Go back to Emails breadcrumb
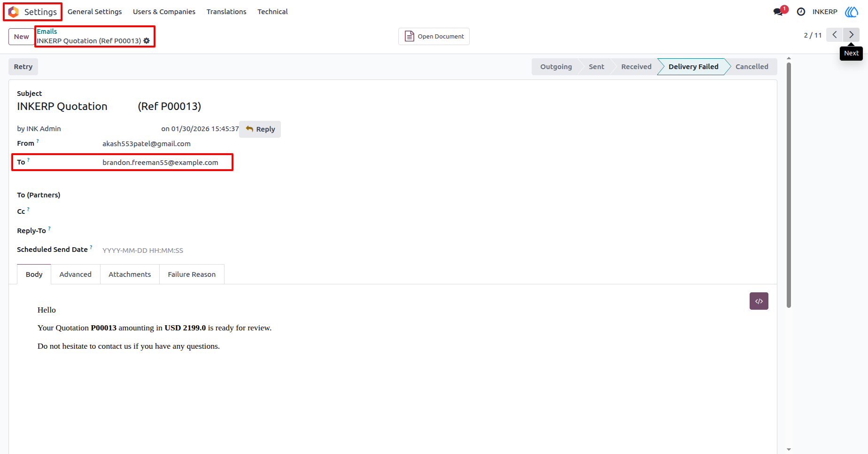The image size is (868, 454). [47, 31]
